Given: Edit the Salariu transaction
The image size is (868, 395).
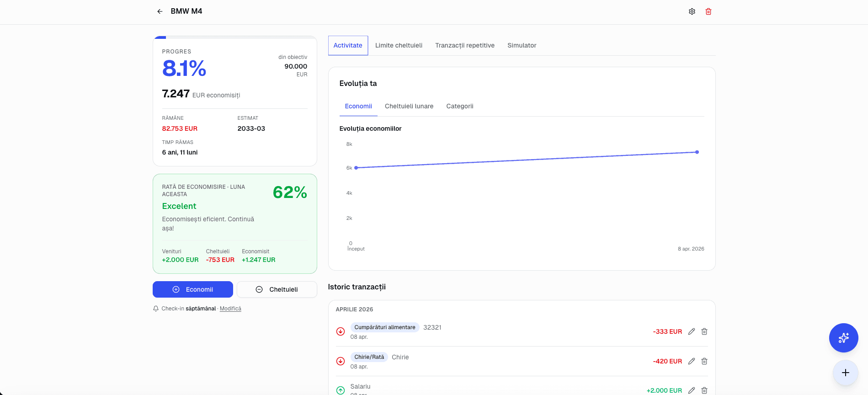Looking at the screenshot, I should coord(692,390).
